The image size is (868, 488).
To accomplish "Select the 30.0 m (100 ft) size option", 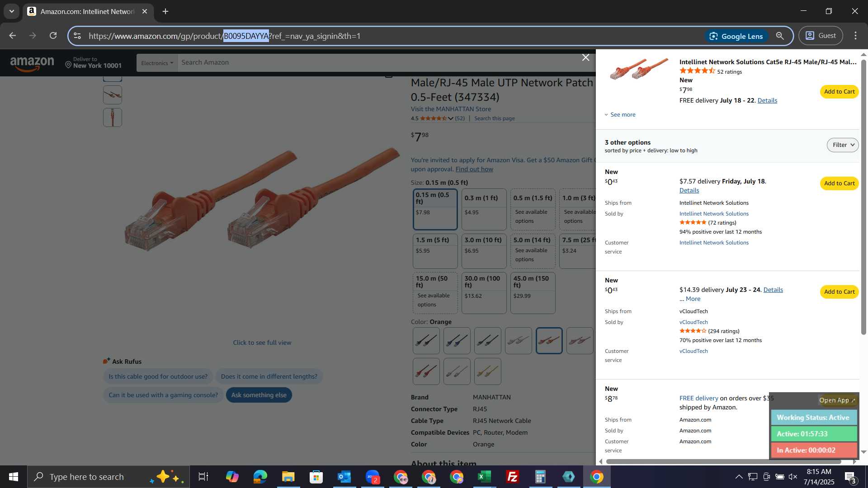I will point(484,293).
